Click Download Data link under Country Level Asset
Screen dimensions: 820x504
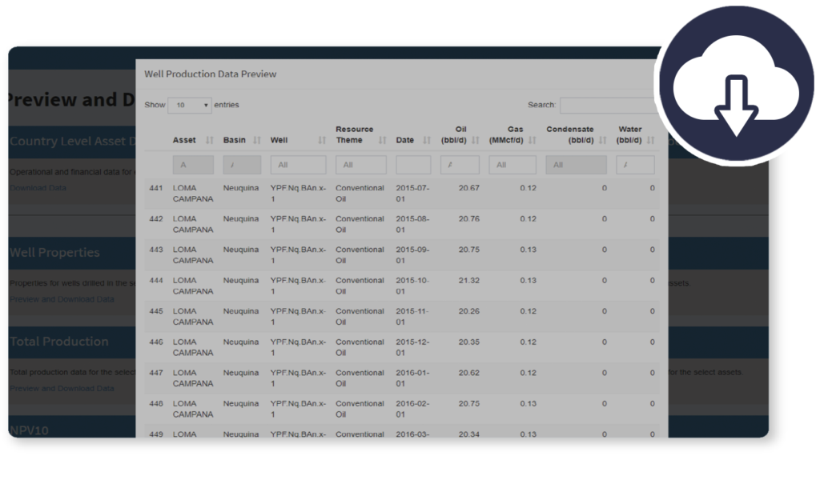(38, 188)
